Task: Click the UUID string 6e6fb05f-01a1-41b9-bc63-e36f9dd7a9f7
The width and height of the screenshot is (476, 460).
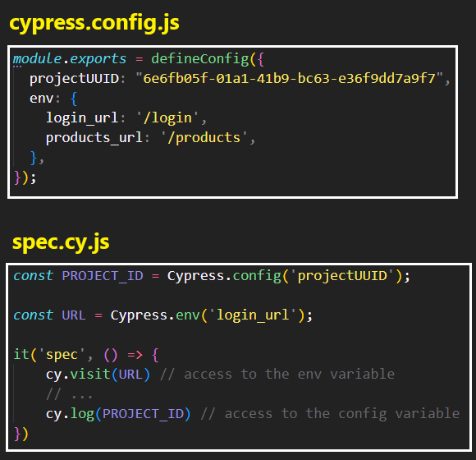Action: click(289, 78)
